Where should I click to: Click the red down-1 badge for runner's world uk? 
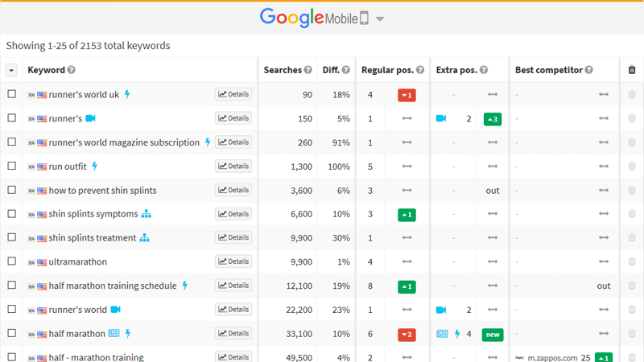click(407, 95)
